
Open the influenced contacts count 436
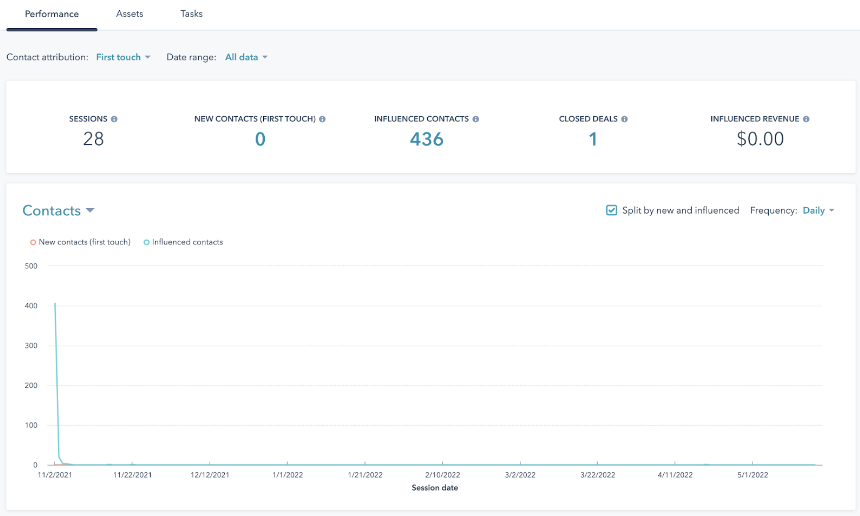coord(426,139)
